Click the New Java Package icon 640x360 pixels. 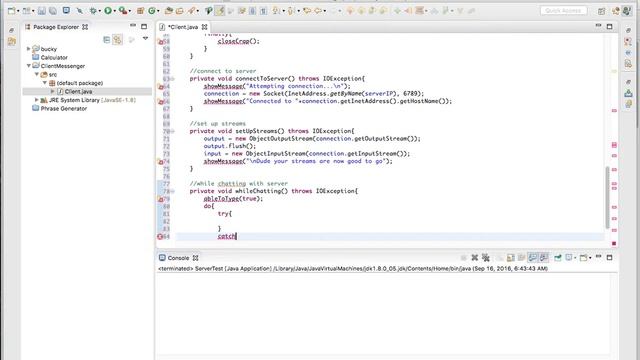(140, 11)
